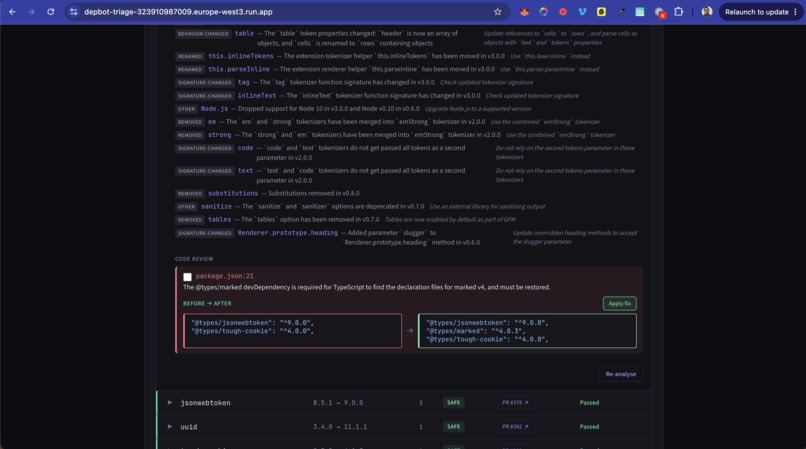Open the yellow square extension
This screenshot has height=449, width=806.
[601, 12]
